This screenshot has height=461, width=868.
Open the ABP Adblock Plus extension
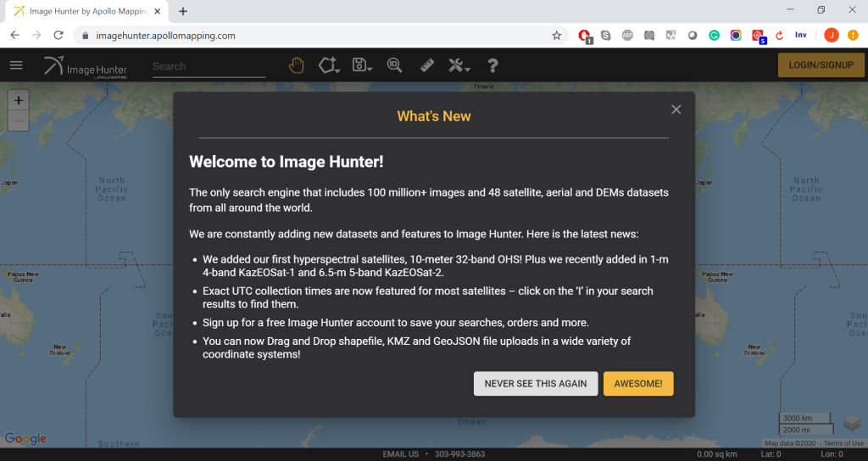pyautogui.click(x=627, y=36)
